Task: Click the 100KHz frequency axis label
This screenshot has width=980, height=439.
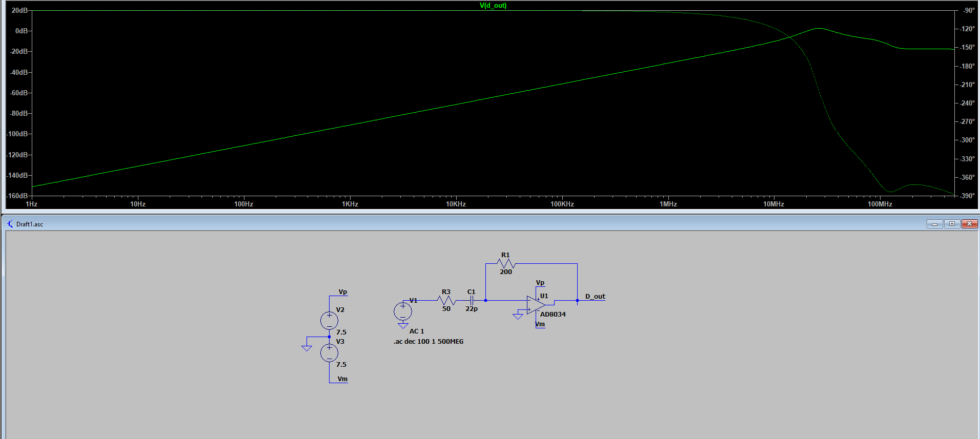Action: tap(562, 204)
